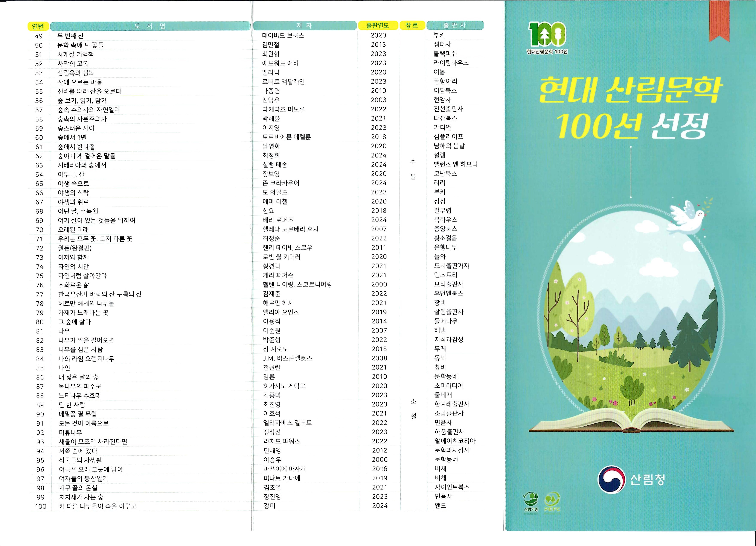Select title 한국유산기 바람의 산 구름의 산
Image resolution: width=756 pixels, height=546 pixels.
point(100,294)
